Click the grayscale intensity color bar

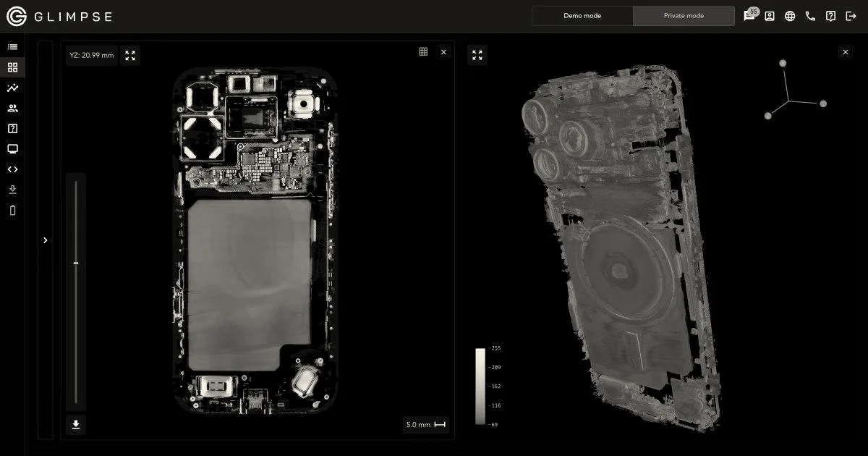pyautogui.click(x=480, y=387)
